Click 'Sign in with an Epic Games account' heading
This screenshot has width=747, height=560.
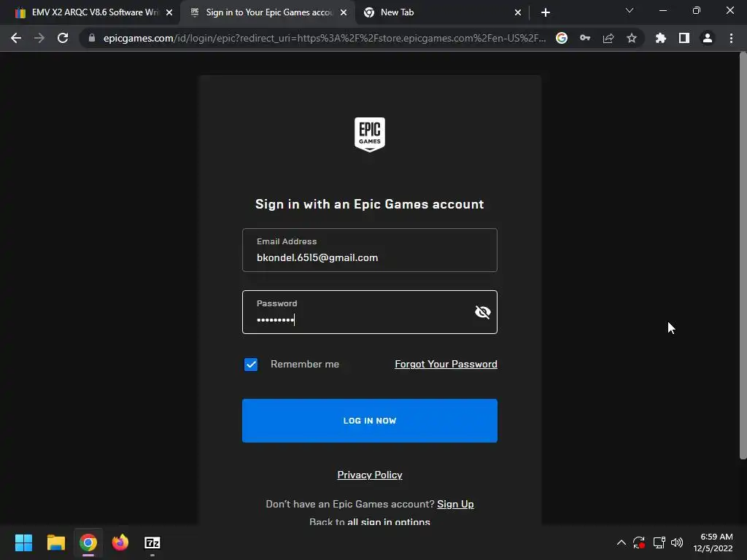click(x=370, y=204)
